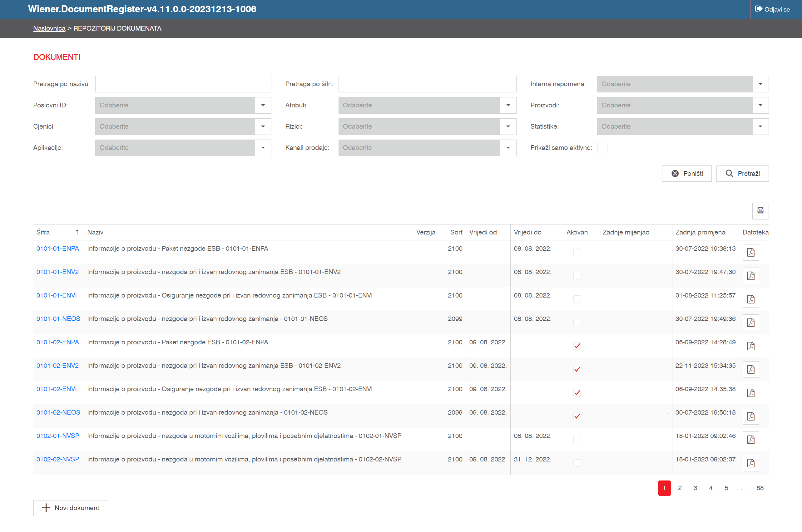The height and width of the screenshot is (532, 802).
Task: Toggle Aktivan checkbox for 0101-02-ENPA
Action: point(577,346)
